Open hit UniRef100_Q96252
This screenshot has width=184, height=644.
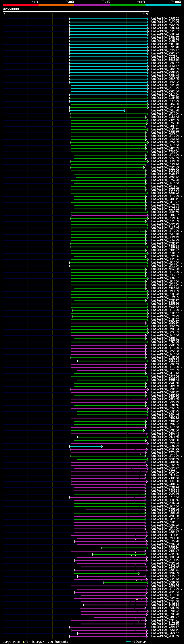165,19
